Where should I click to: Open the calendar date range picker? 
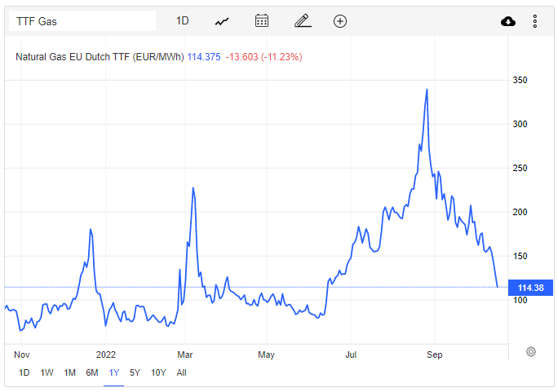[262, 21]
